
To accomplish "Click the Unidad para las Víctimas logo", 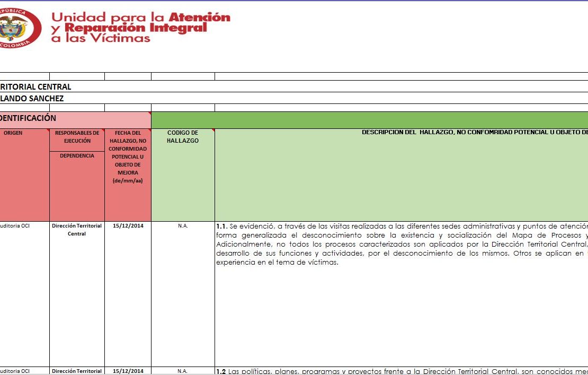I will [115, 28].
